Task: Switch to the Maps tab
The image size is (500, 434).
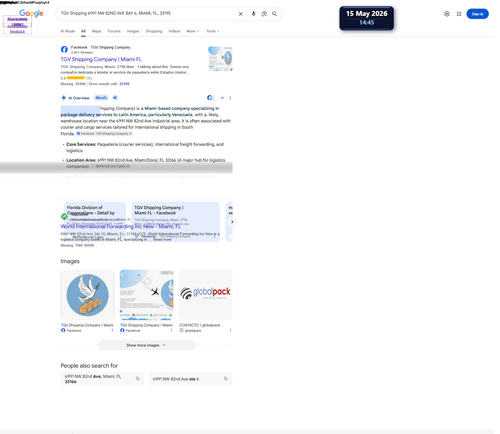Action: point(97,31)
